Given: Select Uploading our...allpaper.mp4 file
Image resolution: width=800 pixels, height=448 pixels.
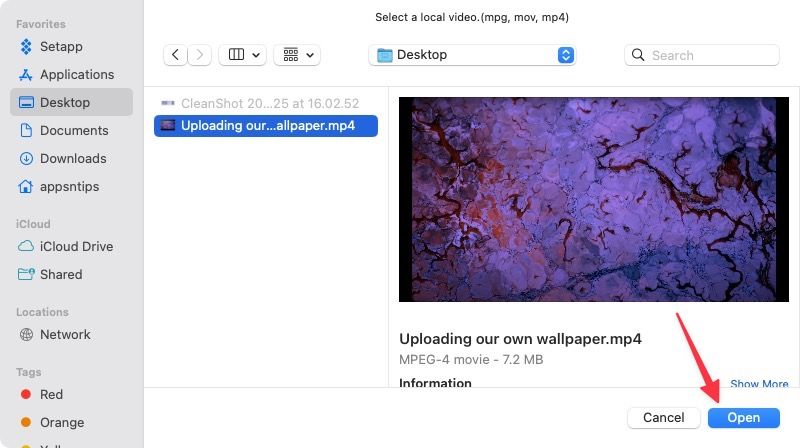Looking at the screenshot, I should 266,126.
